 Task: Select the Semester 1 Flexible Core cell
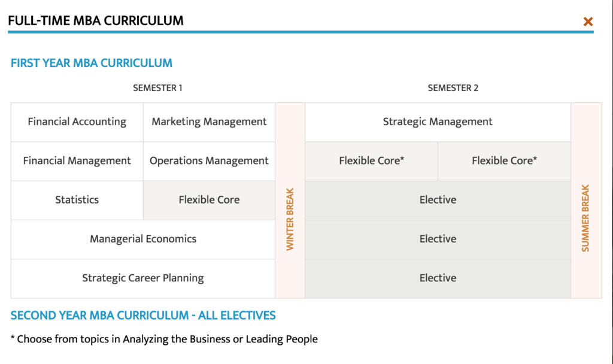209,200
